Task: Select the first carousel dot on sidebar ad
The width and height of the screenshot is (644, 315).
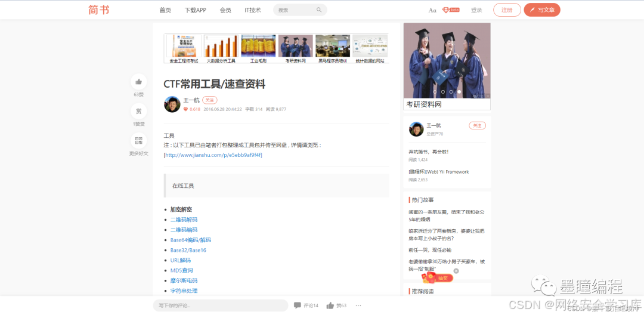Action: click(435, 92)
